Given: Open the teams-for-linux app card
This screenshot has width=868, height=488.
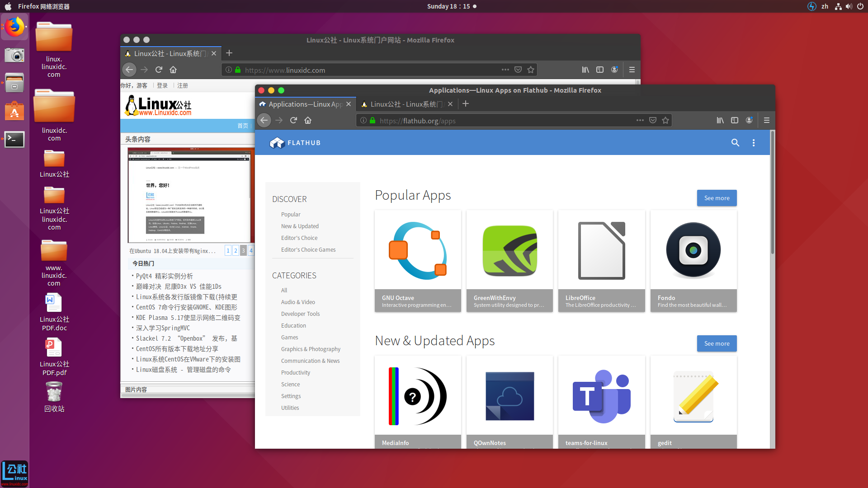Looking at the screenshot, I should point(601,402).
